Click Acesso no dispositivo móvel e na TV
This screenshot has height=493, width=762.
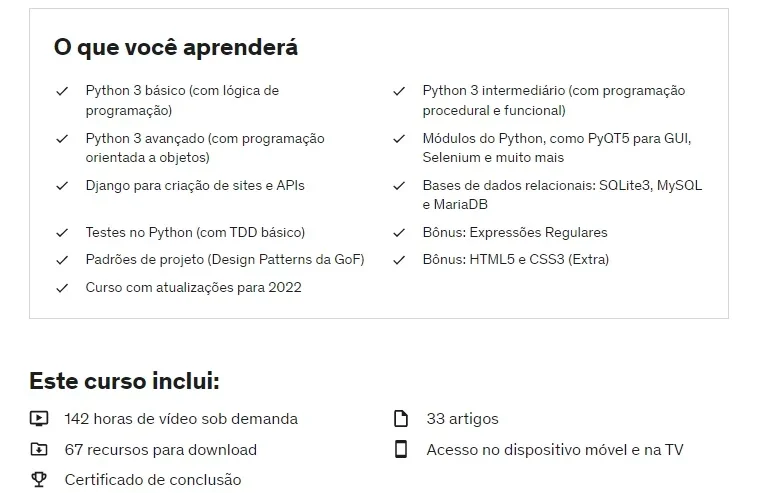pyautogui.click(x=555, y=450)
